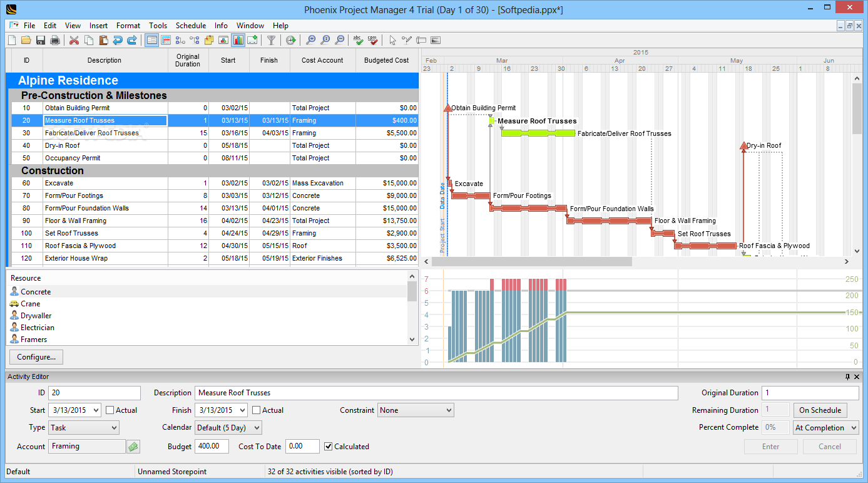Run the cpm schedule check
The image size is (868, 483).
click(x=373, y=40)
